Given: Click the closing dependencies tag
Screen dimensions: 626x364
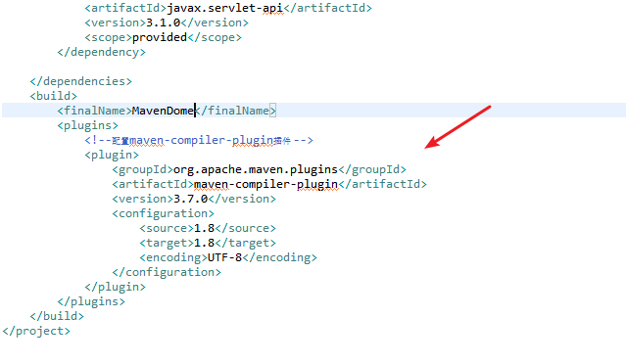Looking at the screenshot, I should pyautogui.click(x=80, y=82).
